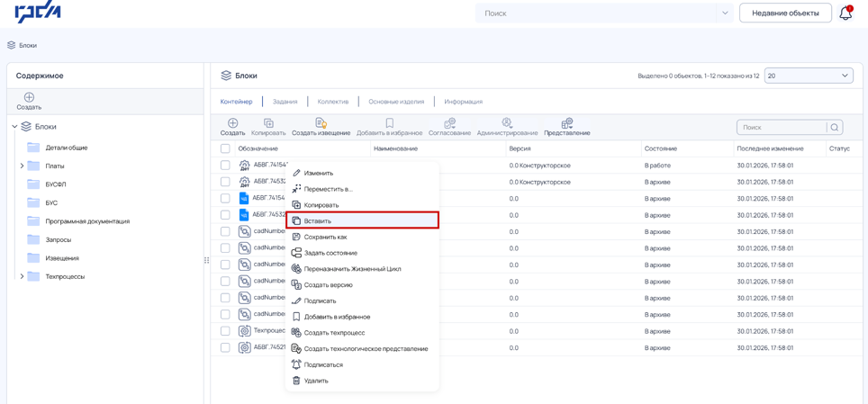This screenshot has height=404, width=868.
Task: Open the notifications bell
Action: pyautogui.click(x=845, y=13)
